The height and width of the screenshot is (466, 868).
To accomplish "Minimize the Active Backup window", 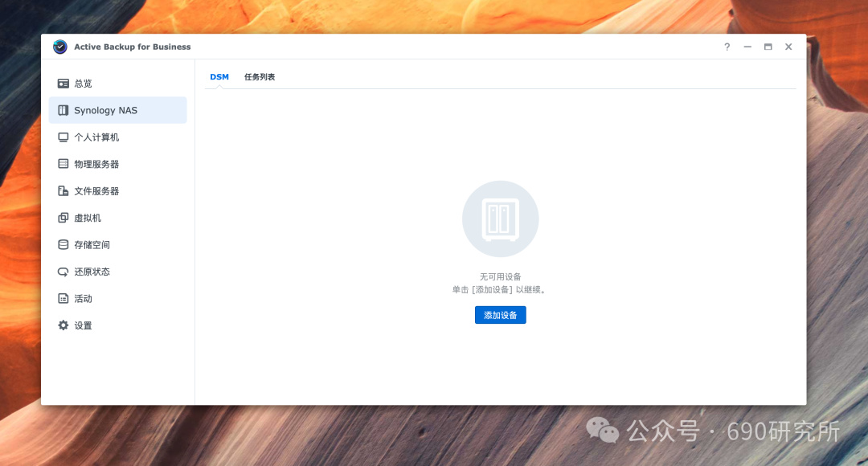I will click(747, 47).
